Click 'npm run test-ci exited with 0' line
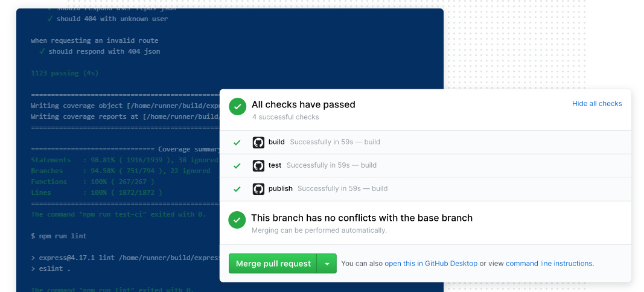This screenshot has width=644, height=292. tap(119, 214)
